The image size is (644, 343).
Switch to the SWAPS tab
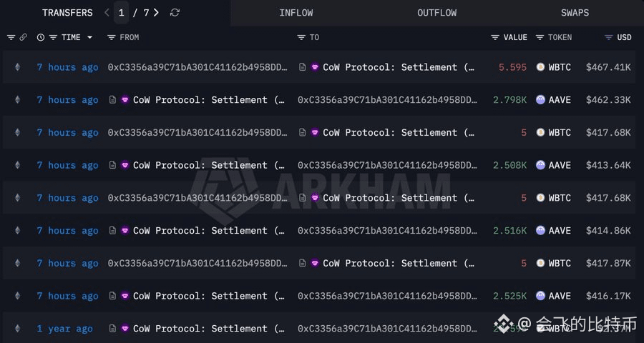(575, 13)
